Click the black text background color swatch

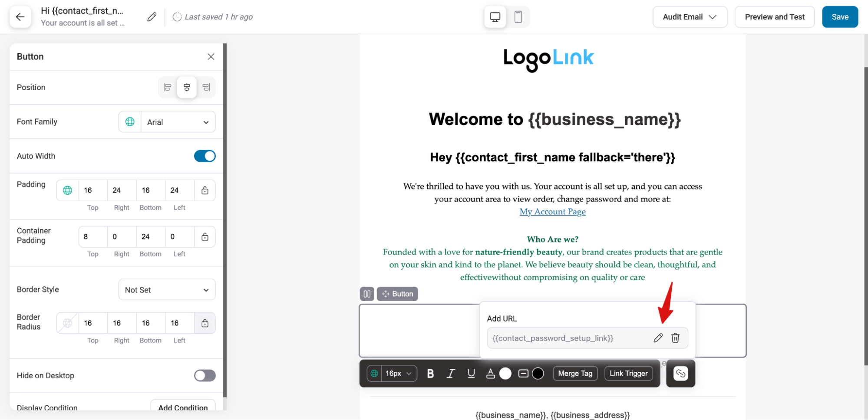tap(538, 373)
